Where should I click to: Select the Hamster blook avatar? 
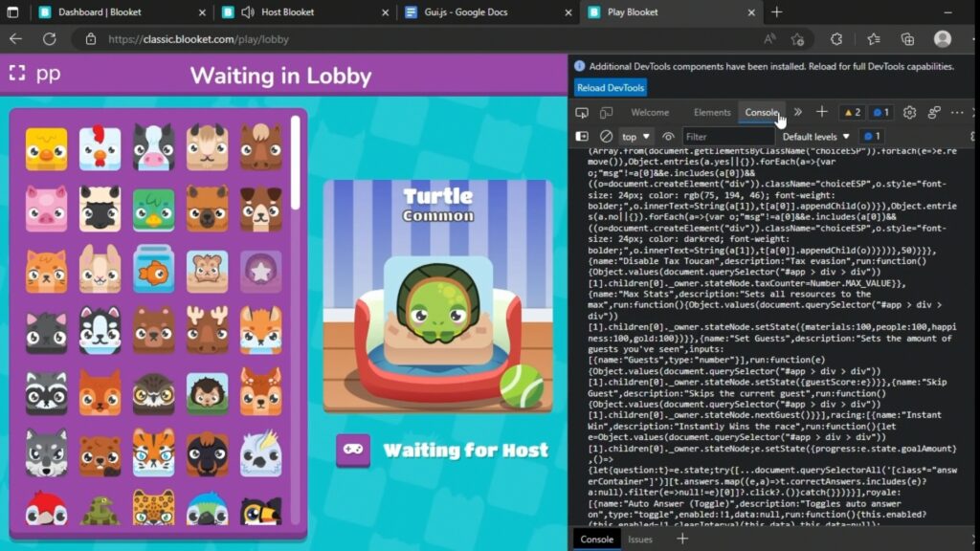[208, 271]
